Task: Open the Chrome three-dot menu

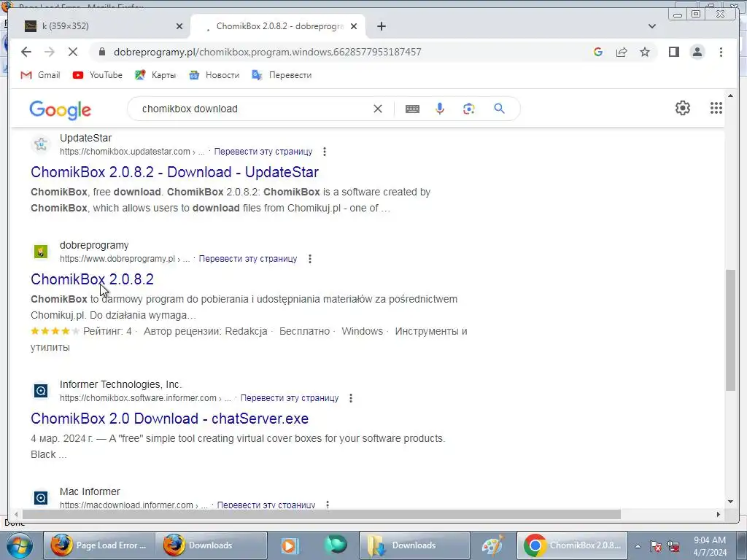Action: coord(721,52)
